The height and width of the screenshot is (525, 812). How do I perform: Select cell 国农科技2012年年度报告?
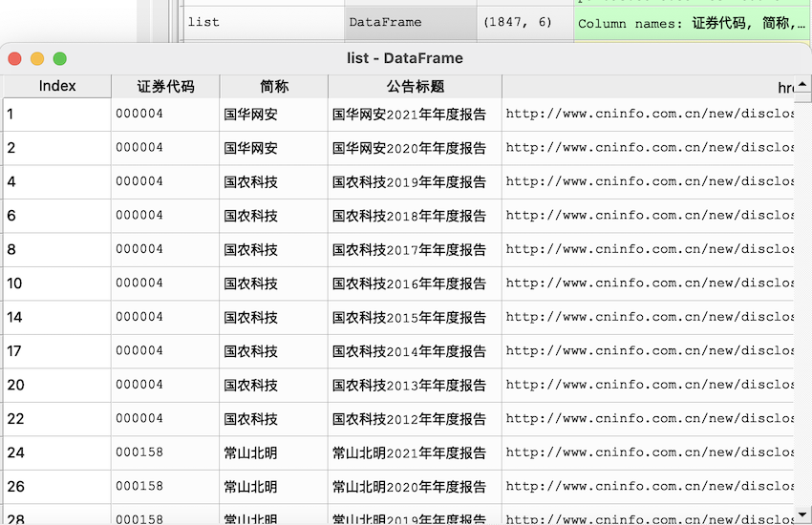(415, 419)
